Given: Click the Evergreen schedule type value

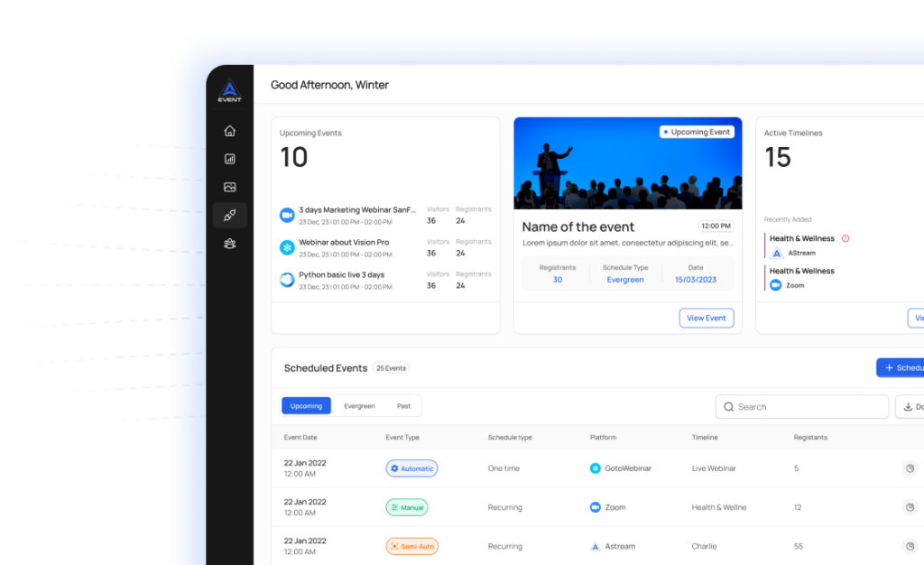Looking at the screenshot, I should pos(625,280).
